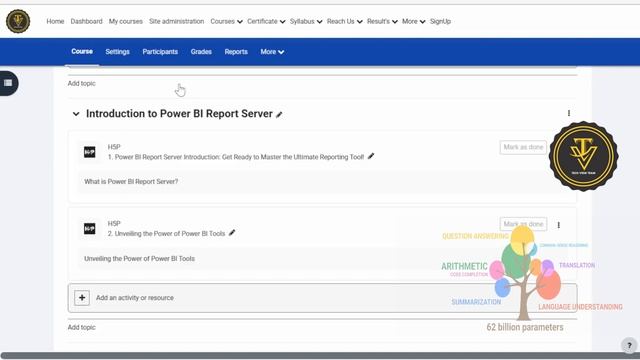Screen dimensions: 640x360
Task: Edit the title of activity 2, Unveiling the Power of Power BI Tools
Action: [232, 233]
